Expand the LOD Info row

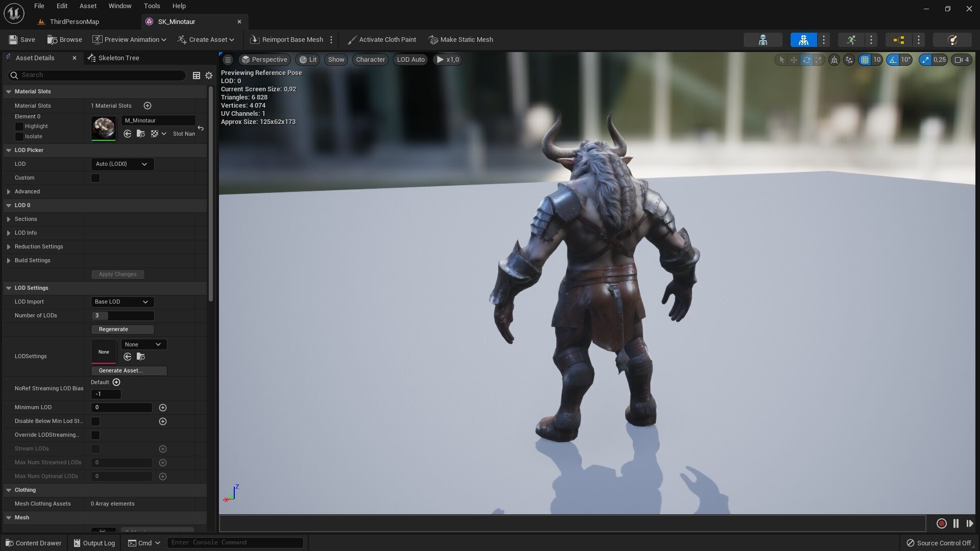tap(9, 233)
